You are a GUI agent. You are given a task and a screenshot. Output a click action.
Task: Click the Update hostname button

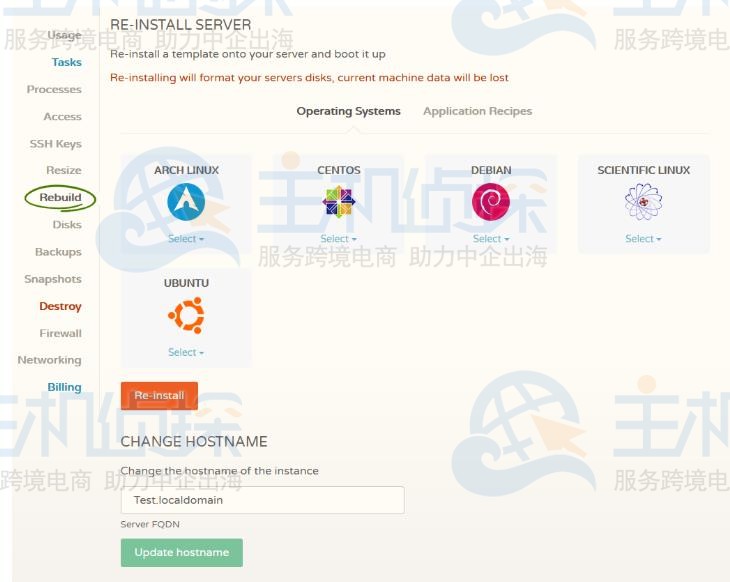(x=182, y=553)
